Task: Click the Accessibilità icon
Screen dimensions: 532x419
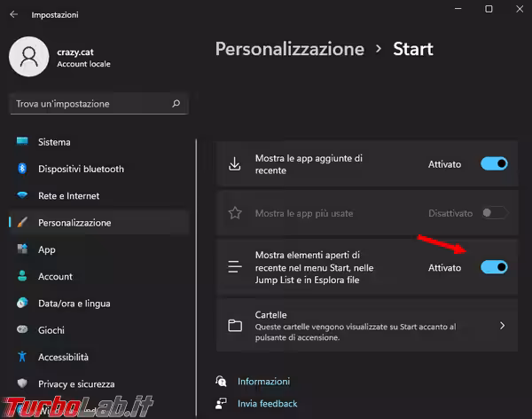Action: 22,357
